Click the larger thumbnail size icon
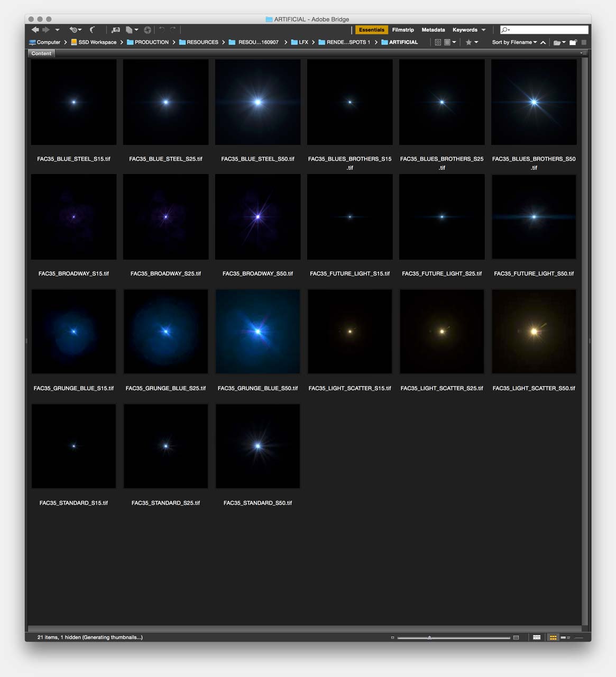 click(x=516, y=637)
